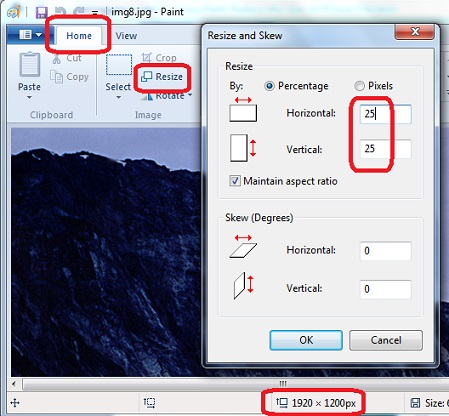Click the Paint app icon in title bar
This screenshot has height=416, width=449.
pyautogui.click(x=13, y=13)
